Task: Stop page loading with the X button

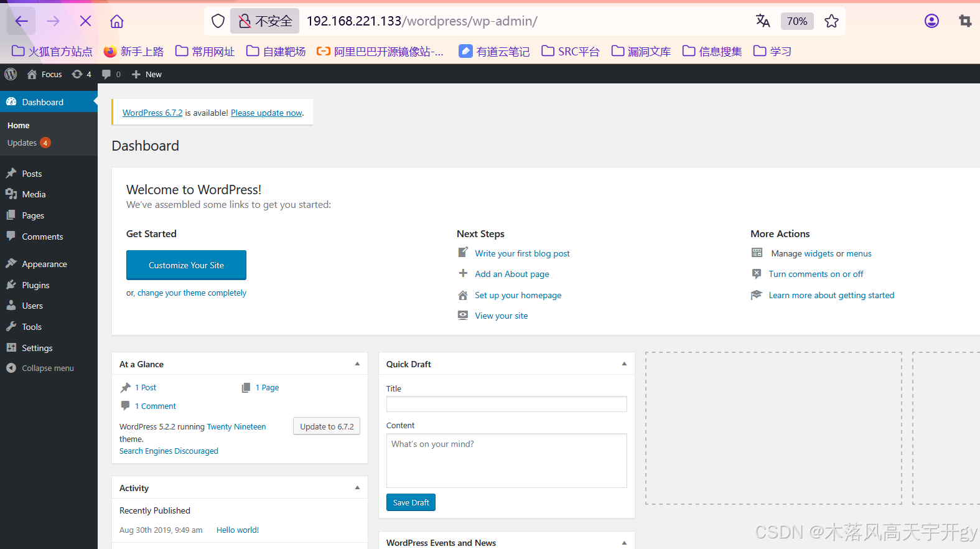Action: point(86,21)
